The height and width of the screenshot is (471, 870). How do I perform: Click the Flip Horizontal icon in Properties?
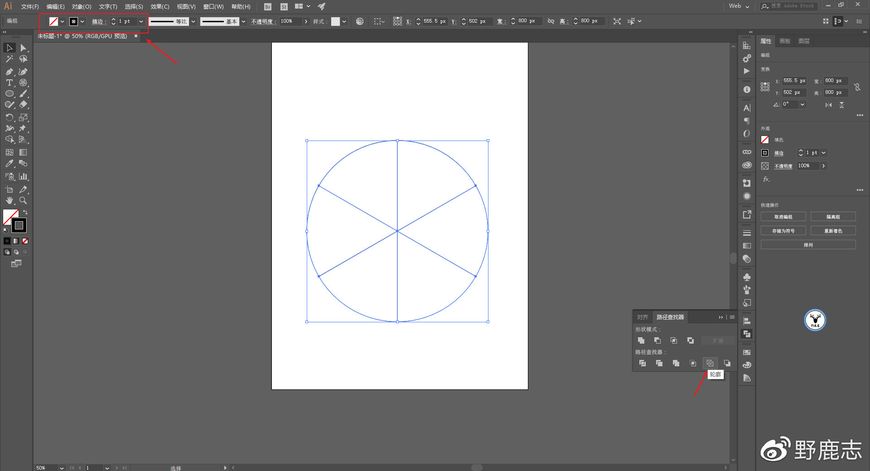(x=828, y=104)
